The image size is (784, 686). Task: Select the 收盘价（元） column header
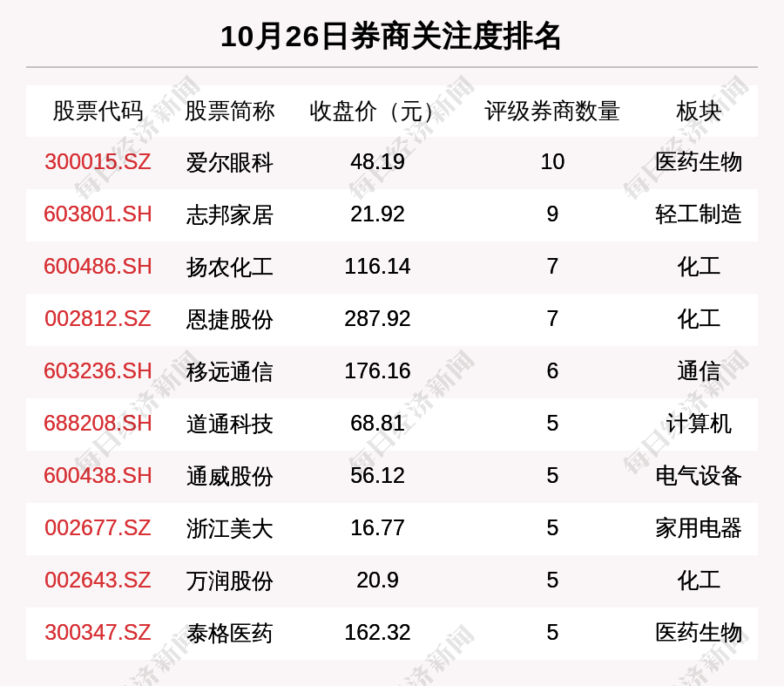pos(377,111)
